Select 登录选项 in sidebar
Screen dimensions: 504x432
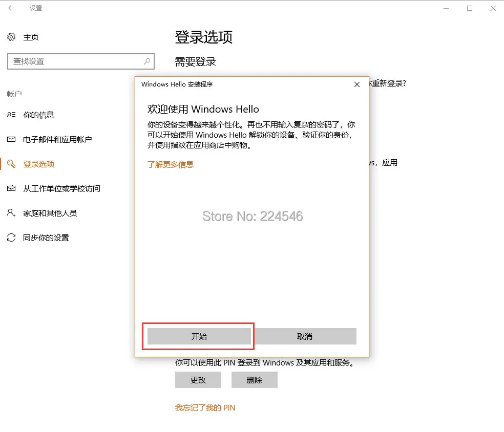(38, 164)
